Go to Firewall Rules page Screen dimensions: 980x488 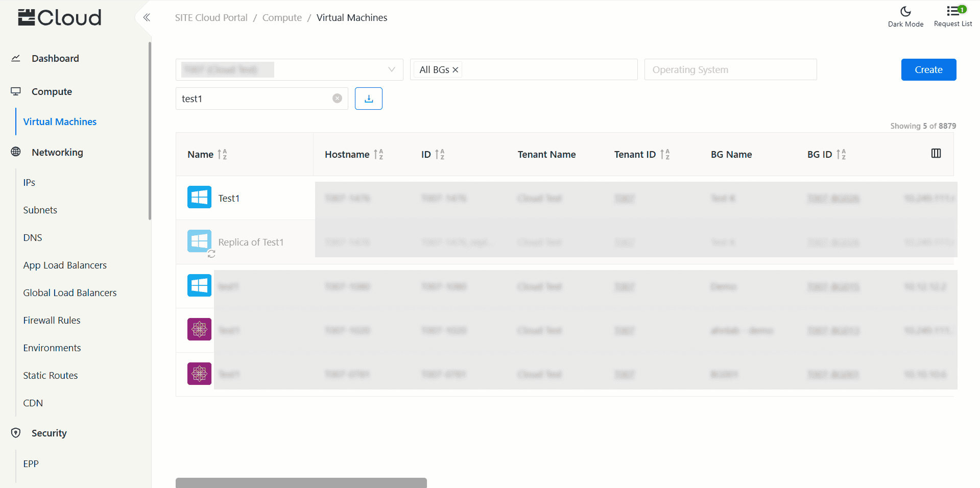[x=52, y=320]
